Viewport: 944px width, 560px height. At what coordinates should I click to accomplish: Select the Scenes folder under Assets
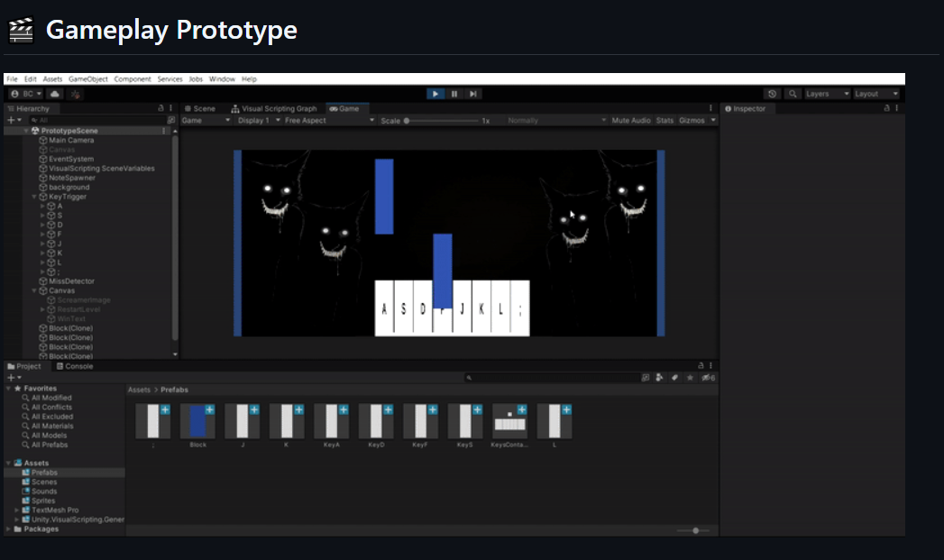(x=44, y=482)
